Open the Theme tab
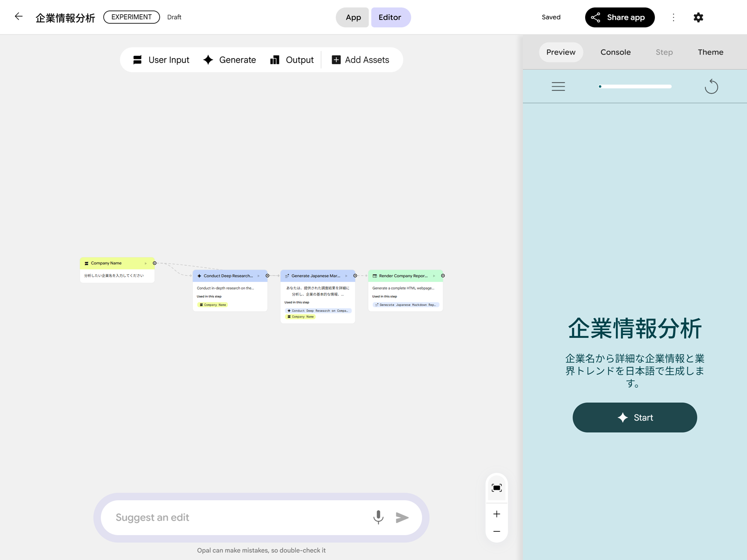 point(710,52)
